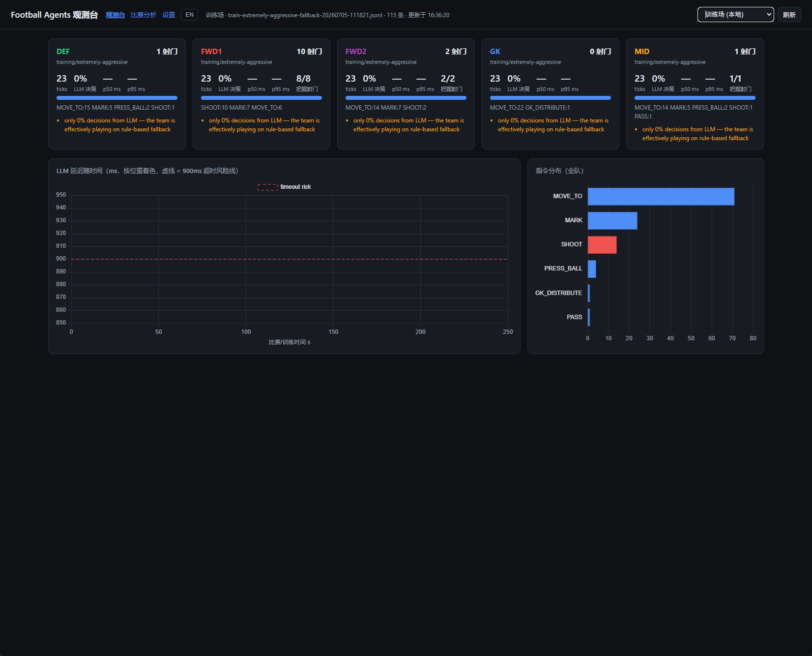The image size is (812, 656).
Task: Open the 设置 tab
Action: (169, 15)
